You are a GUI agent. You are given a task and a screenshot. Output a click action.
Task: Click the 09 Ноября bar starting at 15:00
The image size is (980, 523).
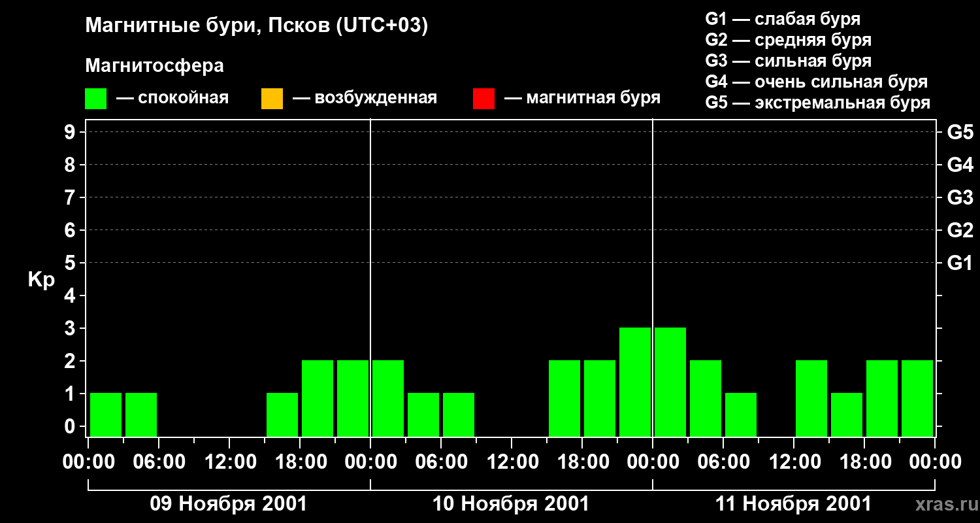coord(282,414)
